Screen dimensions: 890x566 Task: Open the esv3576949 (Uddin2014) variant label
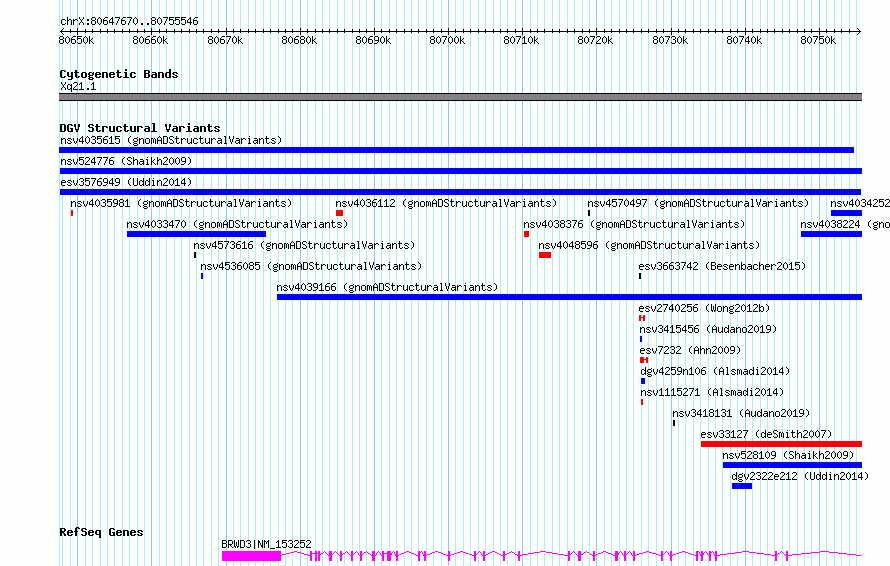tap(126, 182)
